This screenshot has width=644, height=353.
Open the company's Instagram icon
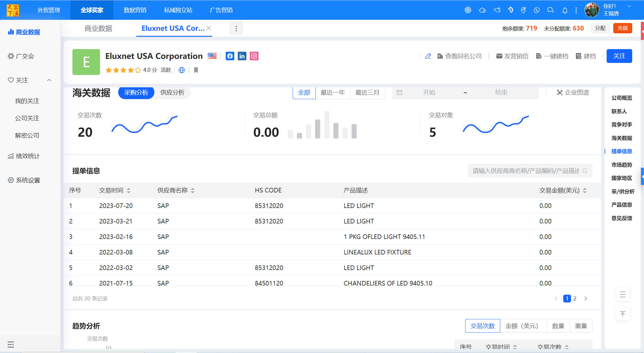pos(254,56)
